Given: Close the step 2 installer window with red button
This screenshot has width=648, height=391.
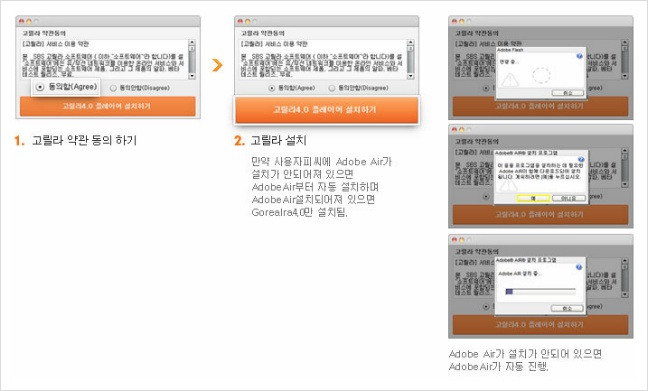Looking at the screenshot, I should [241, 21].
